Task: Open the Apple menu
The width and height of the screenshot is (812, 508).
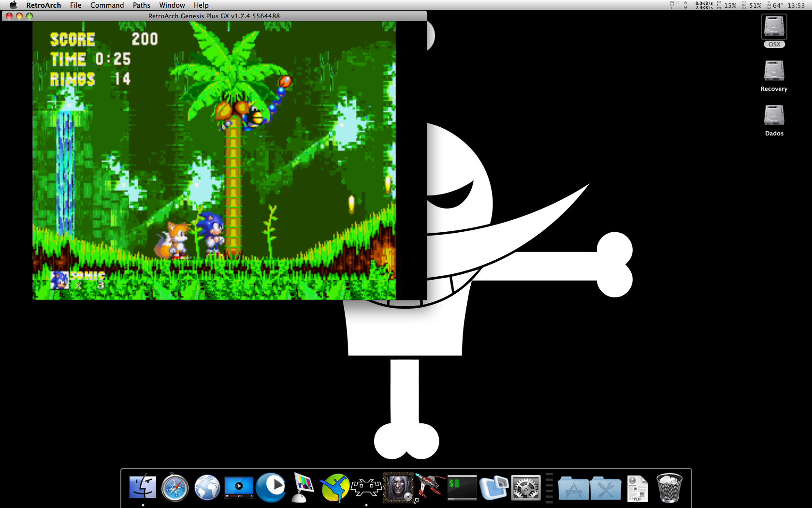Action: coord(13,5)
